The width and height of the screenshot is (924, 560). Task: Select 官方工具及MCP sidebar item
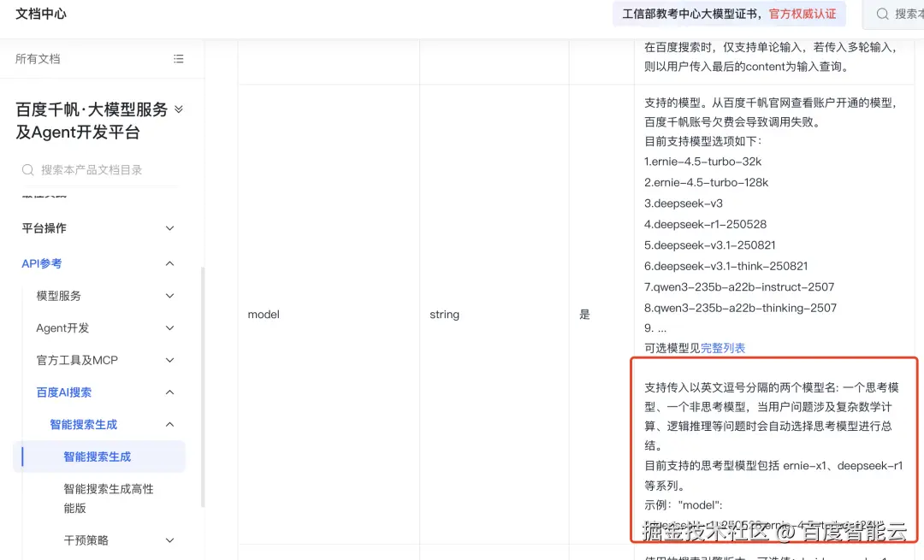pos(77,361)
